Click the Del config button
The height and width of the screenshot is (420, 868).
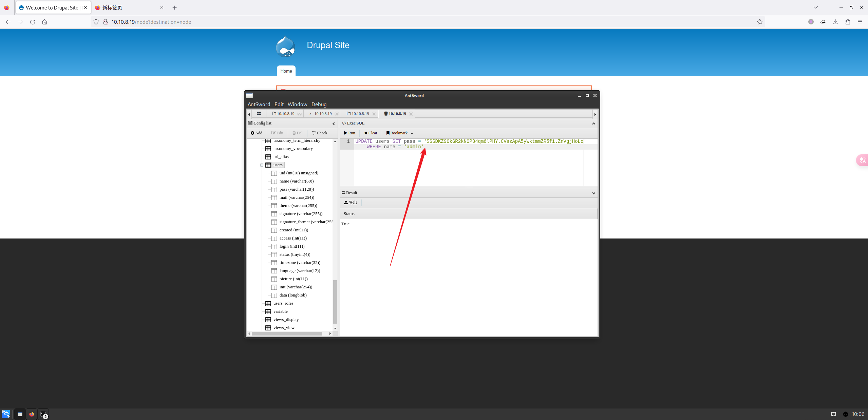(x=297, y=133)
